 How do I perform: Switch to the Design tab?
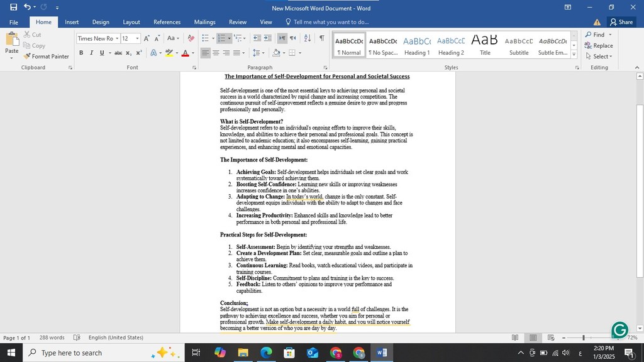[101, 22]
